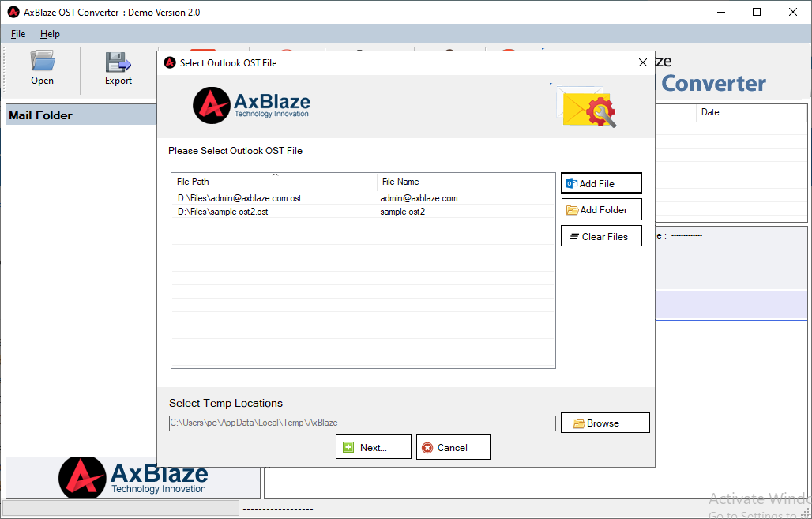Sort by File Name column header

tap(465, 181)
